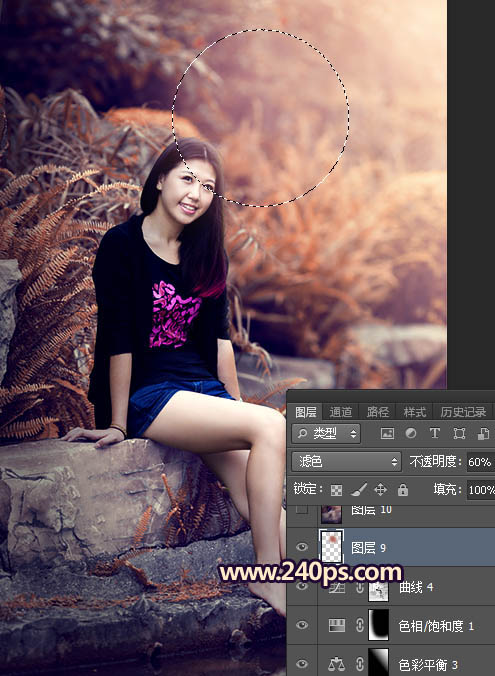Toggle 色彩平衡 3 layer visibility eye
This screenshot has width=495, height=676.
(x=302, y=664)
